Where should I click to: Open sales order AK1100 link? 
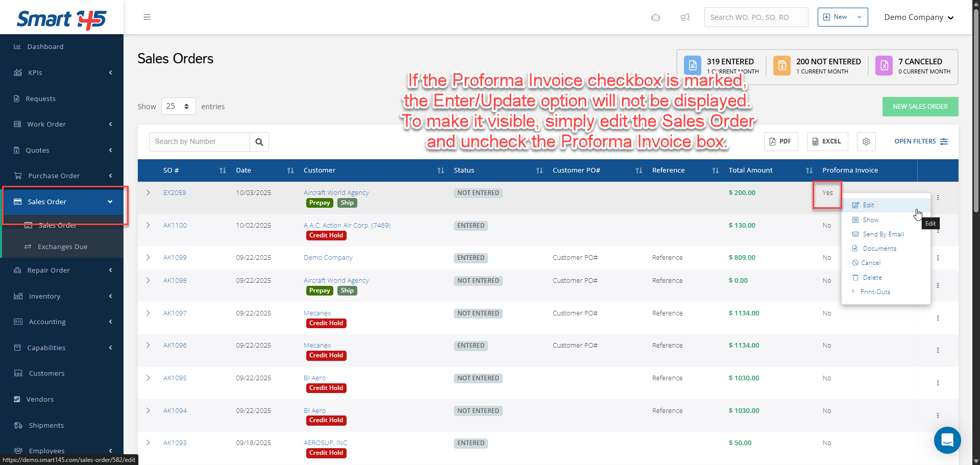[x=175, y=226]
